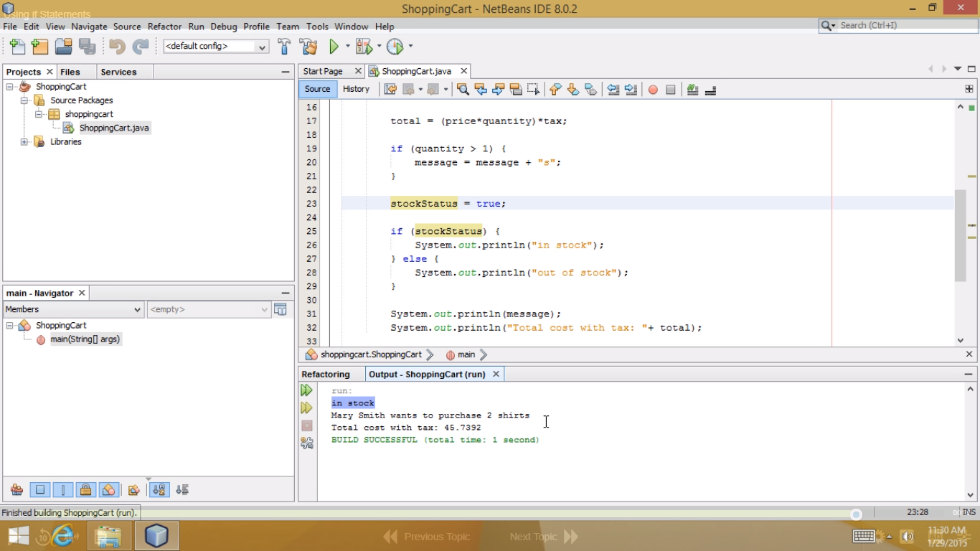Screen dimensions: 980x551
Task: Click Stop Macro Recording square icon
Action: [x=671, y=90]
